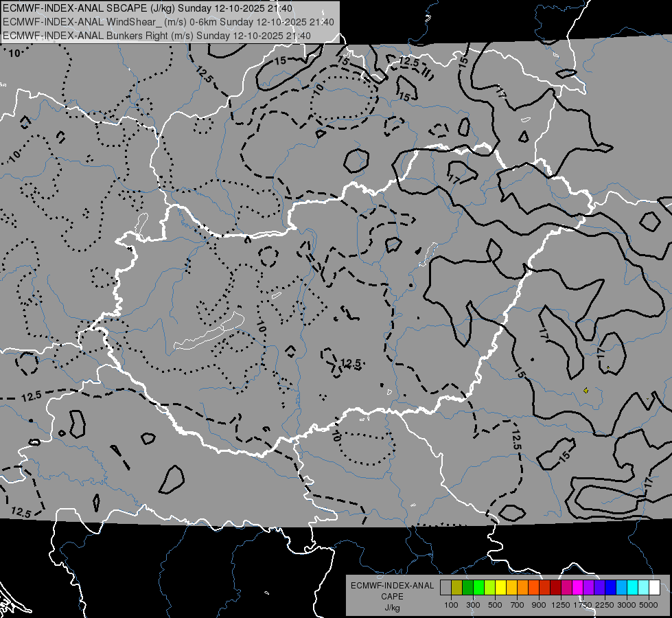Select the pale cyan swatch before 5000
The image size is (672, 618).
644,588
